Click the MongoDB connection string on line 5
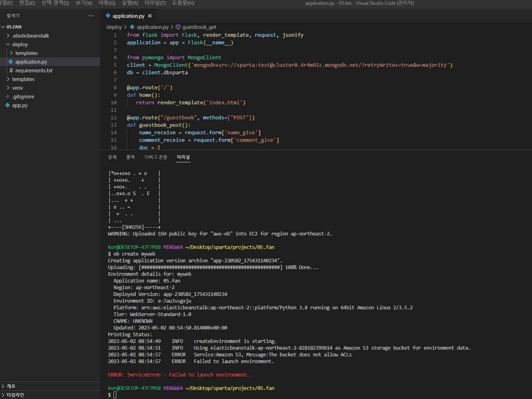Viewport: 532px width, 399px height. coord(320,65)
